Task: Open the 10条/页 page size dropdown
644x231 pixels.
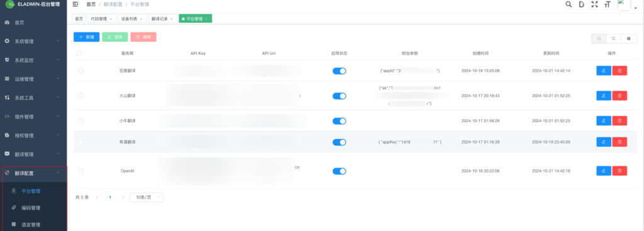Action: [147, 197]
